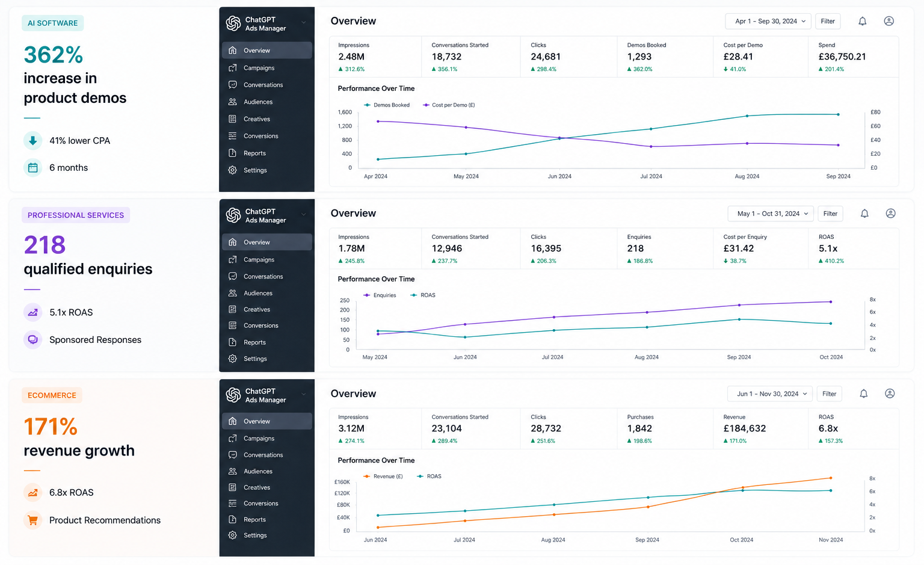Click Filter in the Ecommerce dashboard
The width and height of the screenshot is (924, 565).
click(x=830, y=394)
